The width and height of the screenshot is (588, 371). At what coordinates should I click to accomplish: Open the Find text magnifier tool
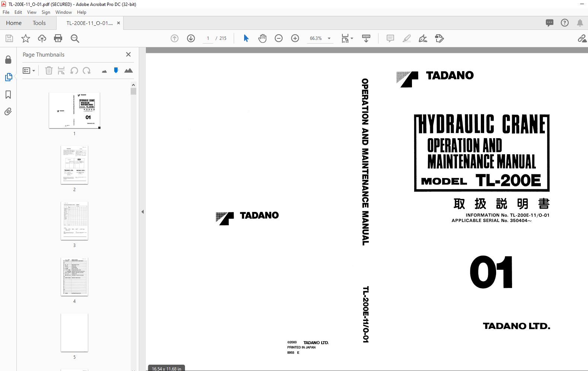(75, 38)
